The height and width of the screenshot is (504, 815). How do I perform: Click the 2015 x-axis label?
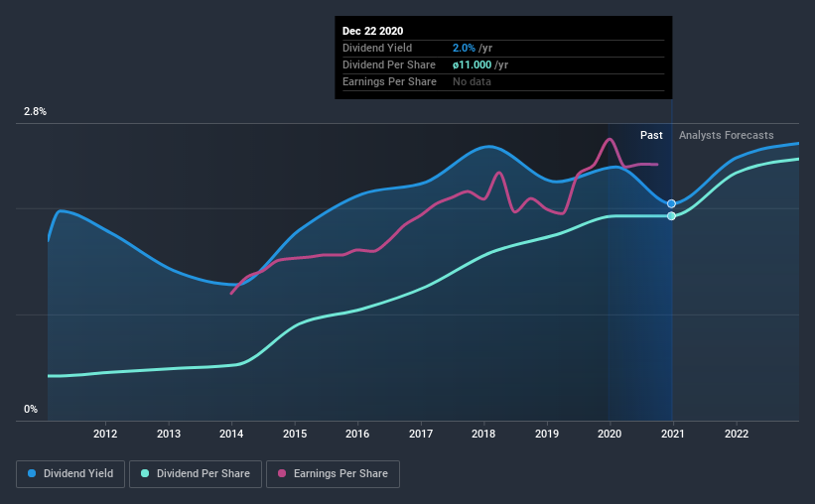295,434
